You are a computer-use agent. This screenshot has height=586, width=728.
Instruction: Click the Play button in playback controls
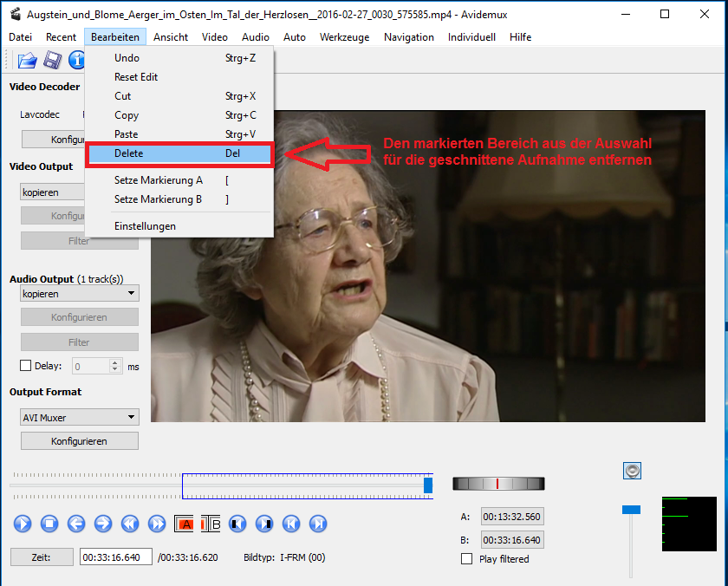tap(23, 524)
